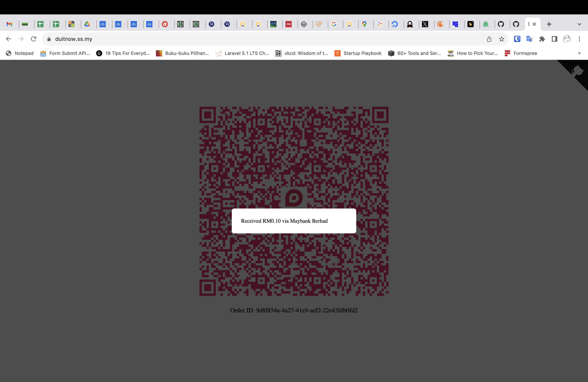Image resolution: width=588 pixels, height=382 pixels.
Task: Switch to the blue MC tab
Action: [455, 24]
